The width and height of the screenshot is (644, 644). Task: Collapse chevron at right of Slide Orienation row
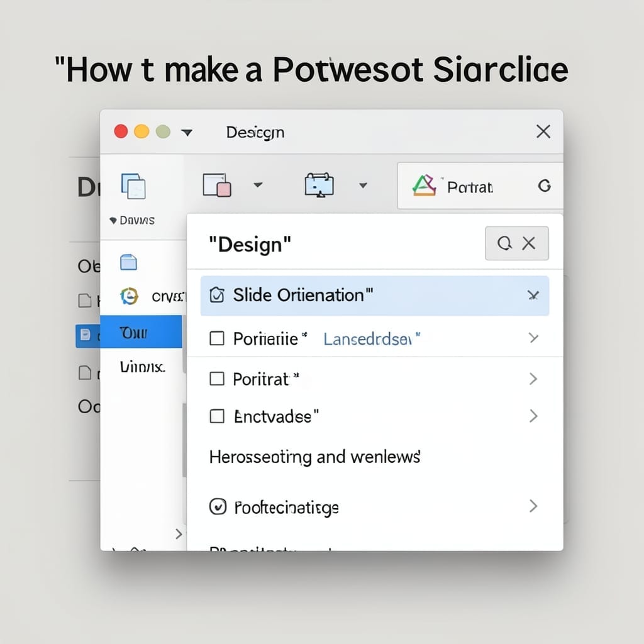(533, 296)
